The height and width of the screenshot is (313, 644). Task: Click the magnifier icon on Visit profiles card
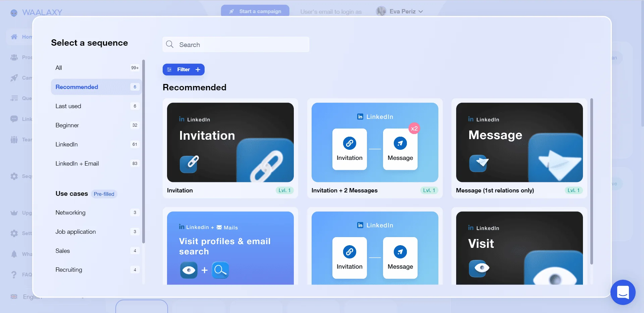click(x=220, y=270)
